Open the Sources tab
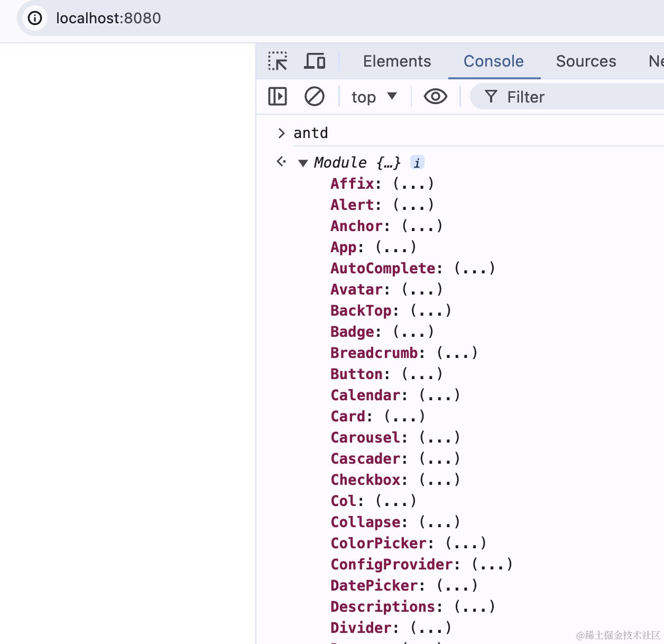 pyautogui.click(x=586, y=61)
